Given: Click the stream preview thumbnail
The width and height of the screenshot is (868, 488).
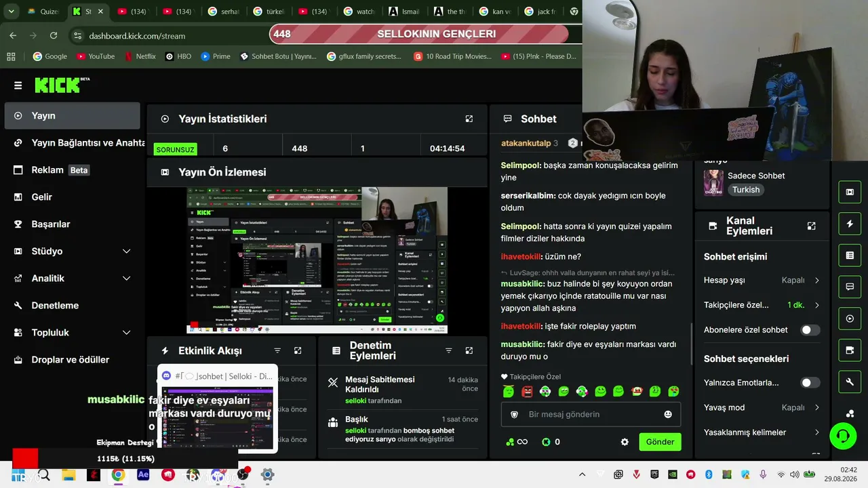Looking at the screenshot, I should 317,260.
